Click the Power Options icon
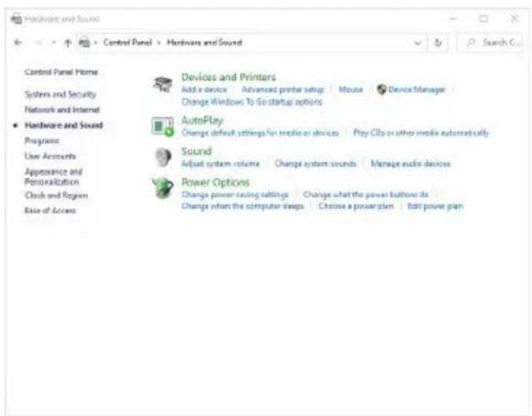This screenshot has height=416, width=532. point(163,187)
